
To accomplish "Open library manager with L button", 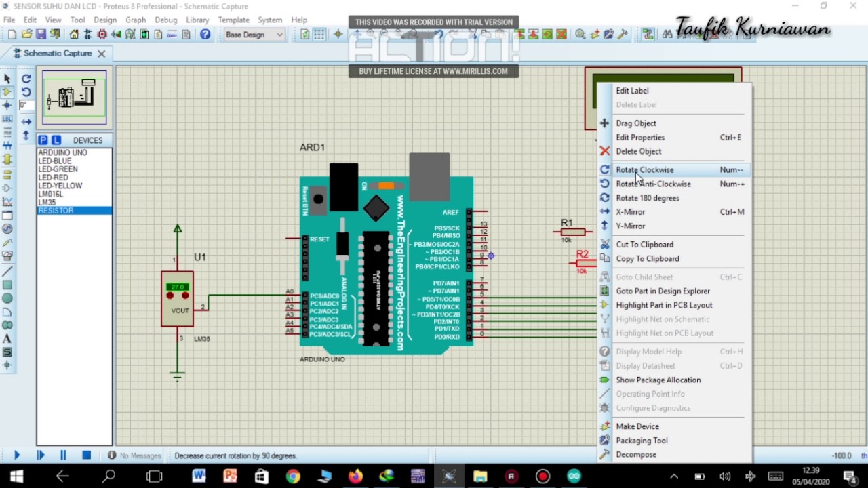I will coord(56,140).
